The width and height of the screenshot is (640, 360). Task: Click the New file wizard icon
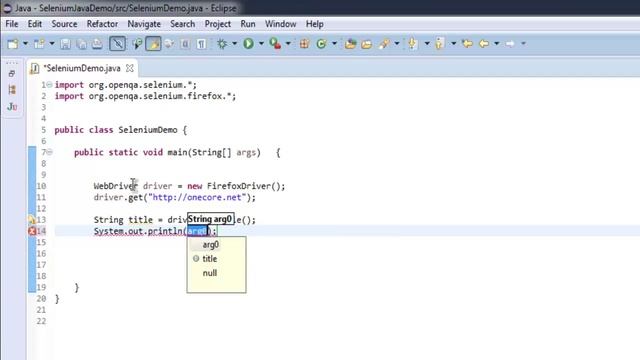(13, 44)
